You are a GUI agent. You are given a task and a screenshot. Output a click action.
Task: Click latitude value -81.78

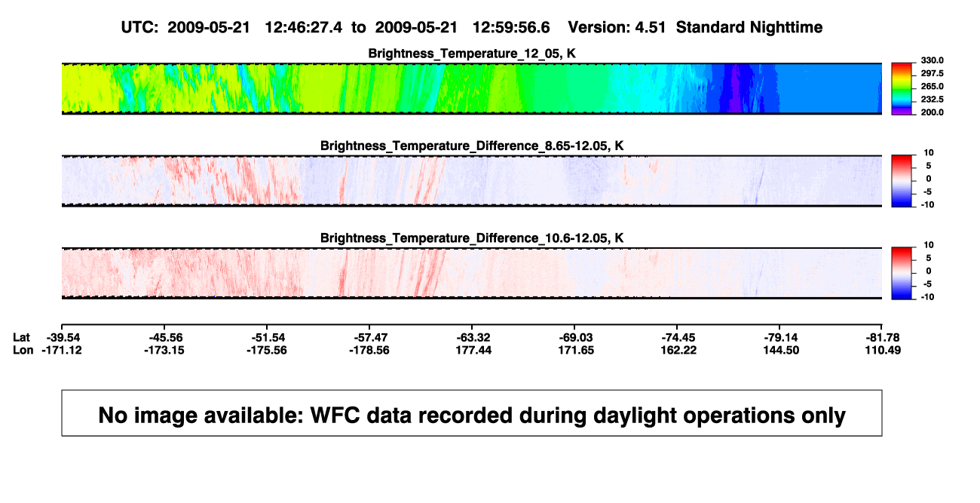pyautogui.click(x=883, y=337)
